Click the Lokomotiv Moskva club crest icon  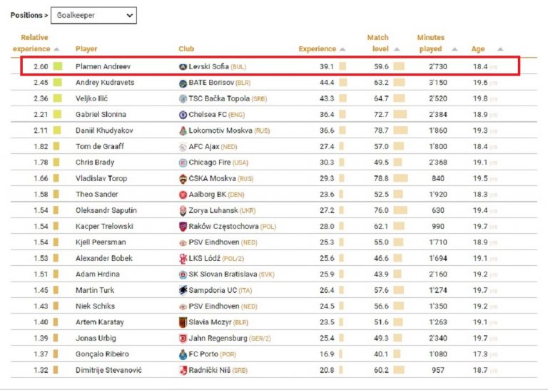point(183,130)
